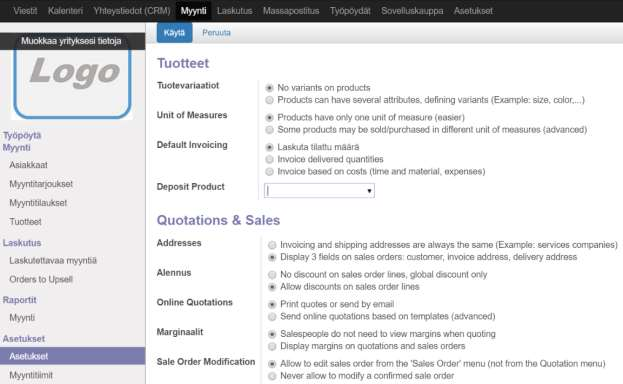Select No discount on sales order lines radio

(x=272, y=274)
